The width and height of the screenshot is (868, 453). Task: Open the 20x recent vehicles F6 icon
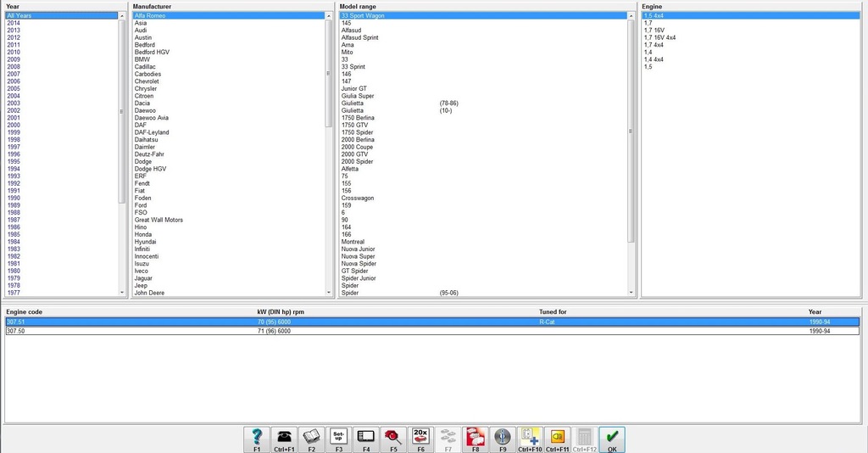coord(420,439)
